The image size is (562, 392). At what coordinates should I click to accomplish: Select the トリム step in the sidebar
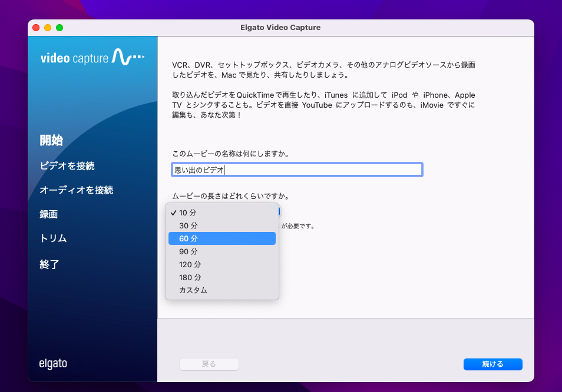[x=53, y=238]
